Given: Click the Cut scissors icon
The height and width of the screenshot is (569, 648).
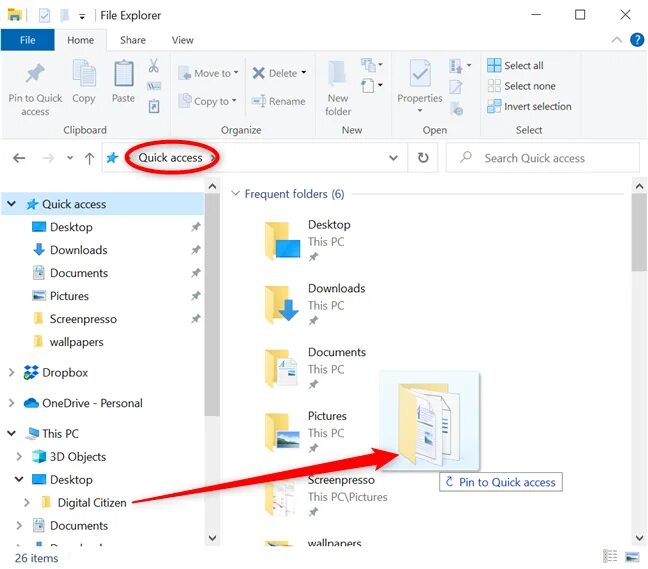Looking at the screenshot, I should point(154,66).
